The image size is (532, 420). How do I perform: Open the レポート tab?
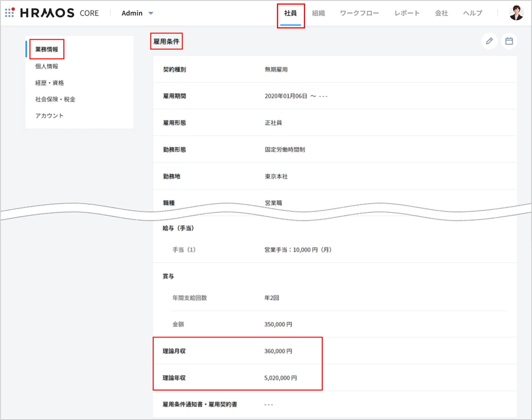[x=407, y=13]
